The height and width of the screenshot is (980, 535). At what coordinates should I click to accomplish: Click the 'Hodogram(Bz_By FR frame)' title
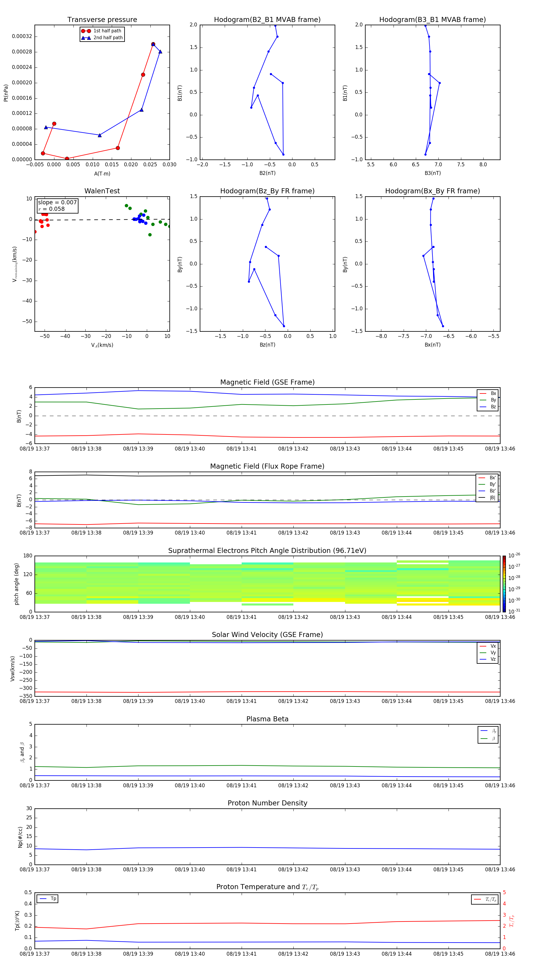267,191
